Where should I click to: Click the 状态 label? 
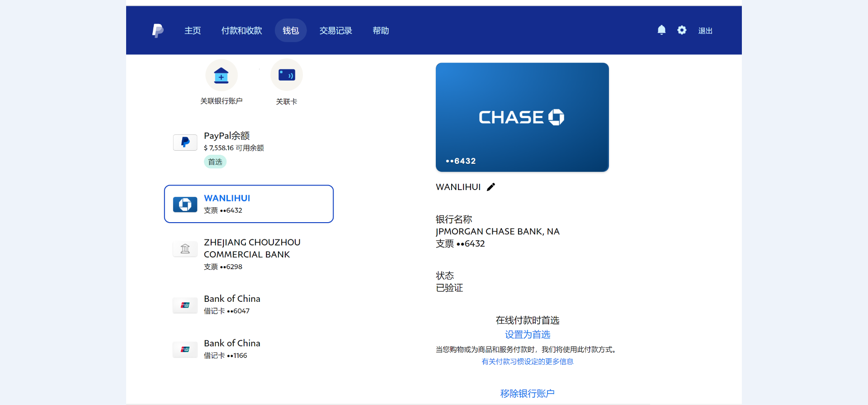[x=445, y=276]
